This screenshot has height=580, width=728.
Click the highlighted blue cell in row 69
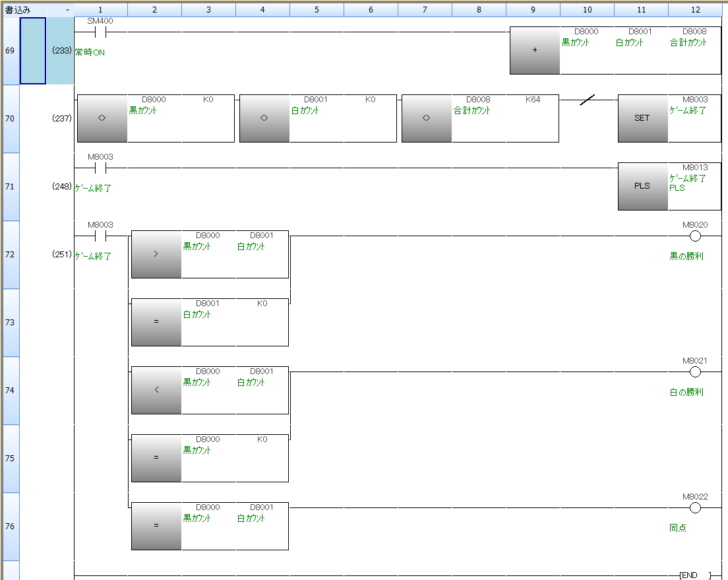pos(33,51)
